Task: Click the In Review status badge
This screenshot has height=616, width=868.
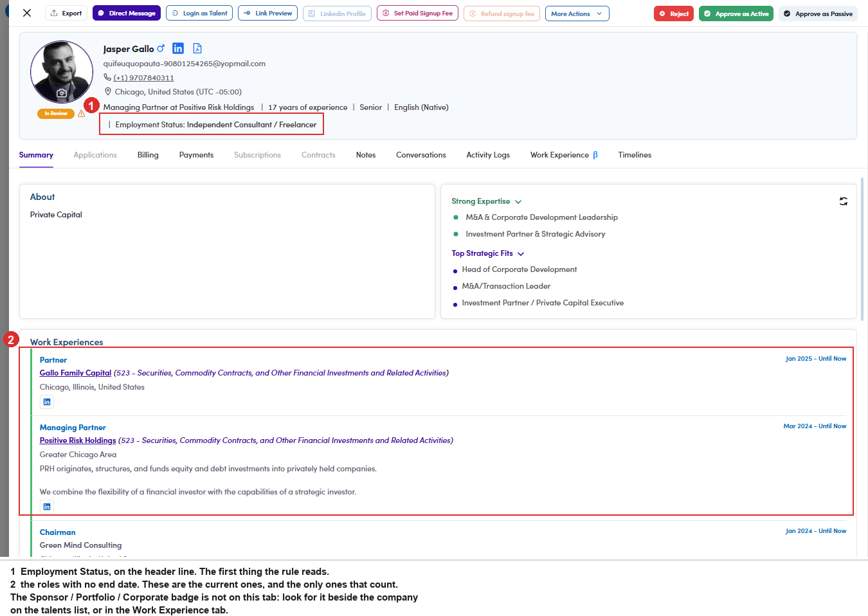Action: click(x=56, y=114)
